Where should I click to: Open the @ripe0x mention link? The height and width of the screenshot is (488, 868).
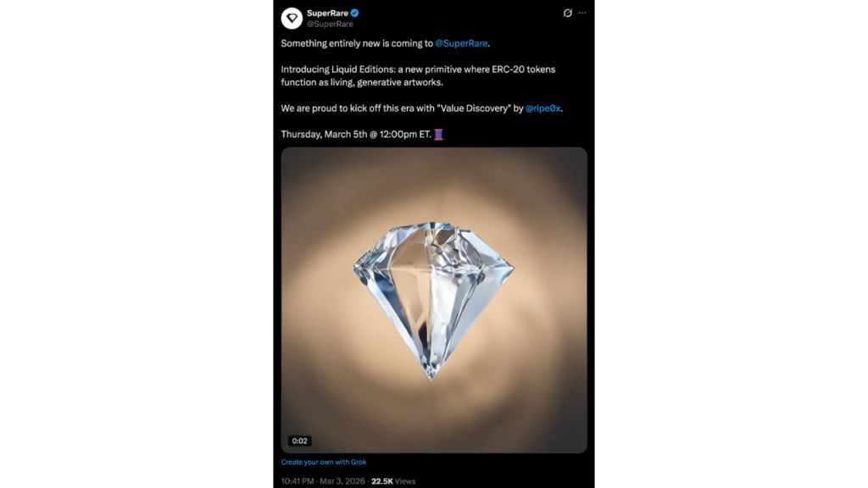(x=543, y=108)
